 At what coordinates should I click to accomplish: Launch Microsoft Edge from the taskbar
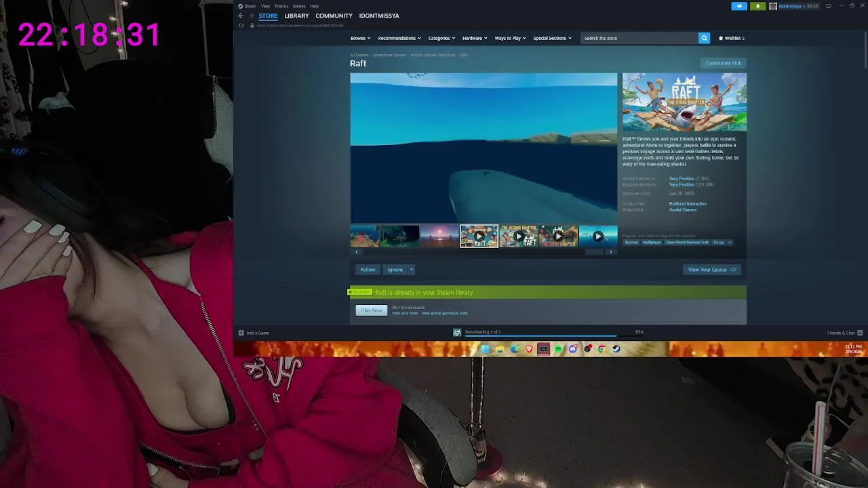point(515,349)
